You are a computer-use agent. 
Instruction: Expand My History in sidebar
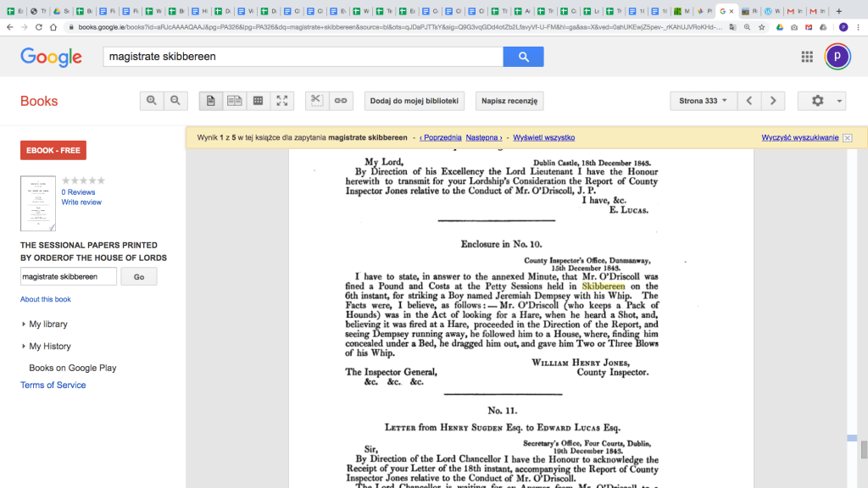pyautogui.click(x=49, y=347)
